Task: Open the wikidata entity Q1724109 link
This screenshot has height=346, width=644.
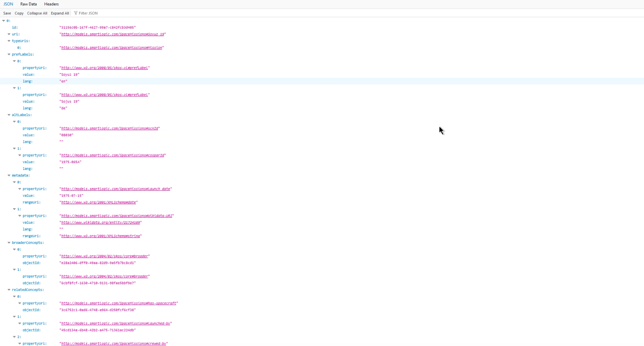Action: pos(101,222)
